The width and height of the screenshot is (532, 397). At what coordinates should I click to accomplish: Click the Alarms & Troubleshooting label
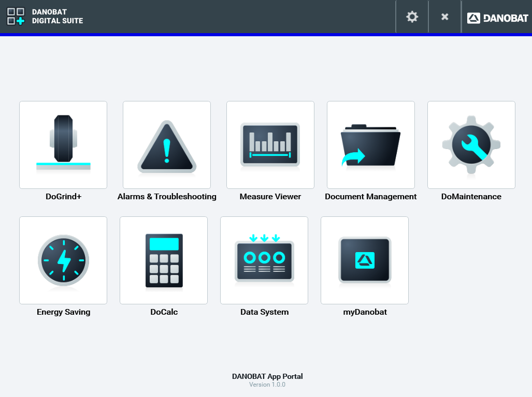(x=167, y=197)
